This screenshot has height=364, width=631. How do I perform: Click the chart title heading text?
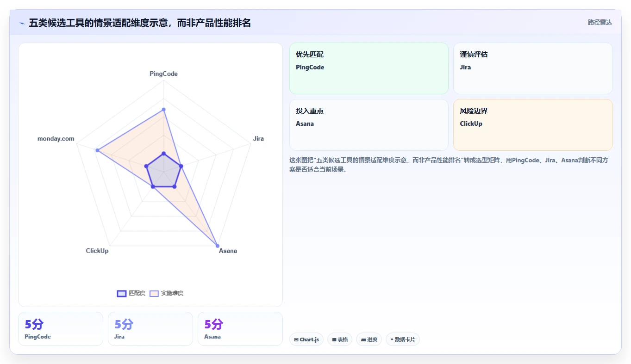point(140,23)
